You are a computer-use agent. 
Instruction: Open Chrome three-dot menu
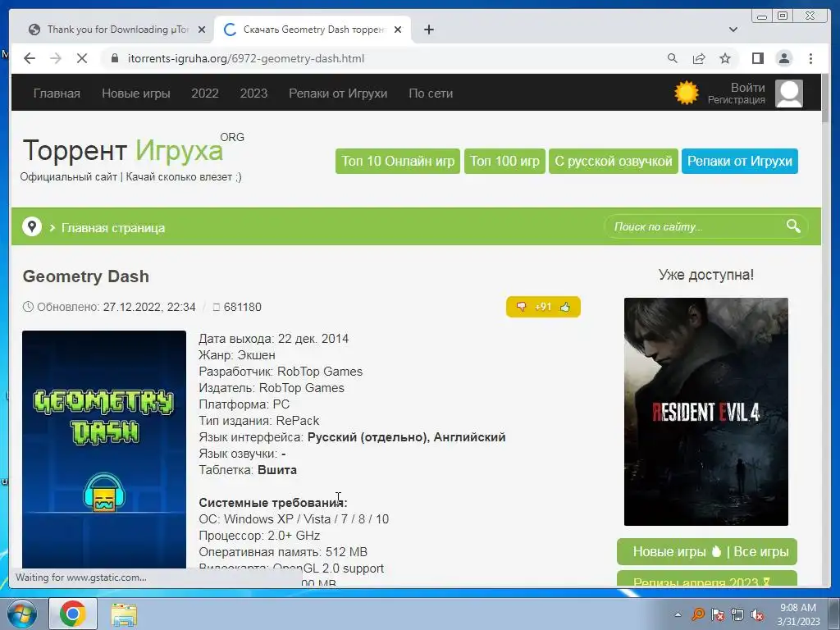(x=810, y=58)
